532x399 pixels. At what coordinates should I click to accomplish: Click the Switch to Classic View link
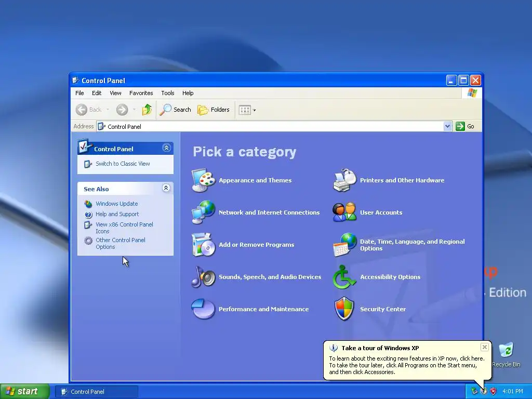[x=123, y=164]
